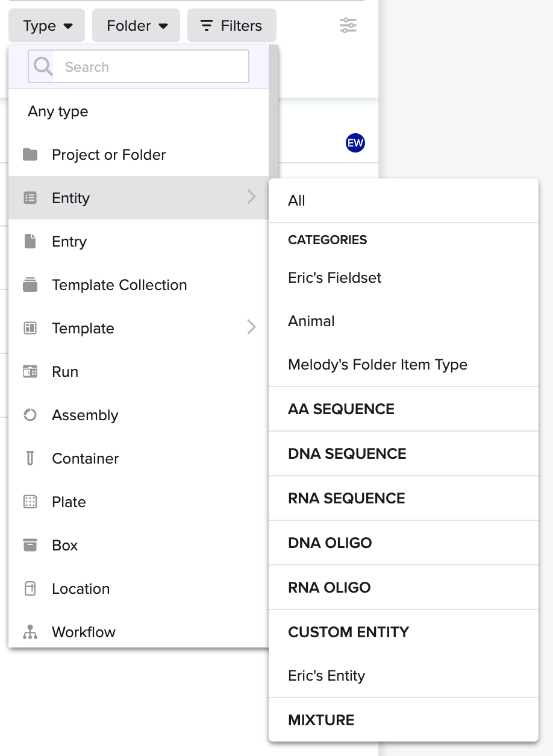Viewport: 553px width, 756px height.
Task: Click the Entry document icon
Action: (30, 242)
